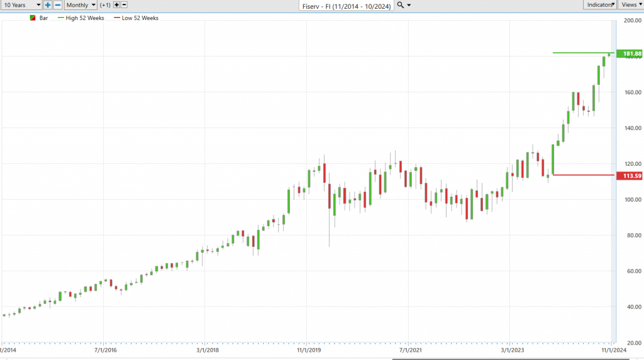Viewport: 644px width, 360px height.
Task: Click the black plus forecast increment icon
Action: pos(116,4)
